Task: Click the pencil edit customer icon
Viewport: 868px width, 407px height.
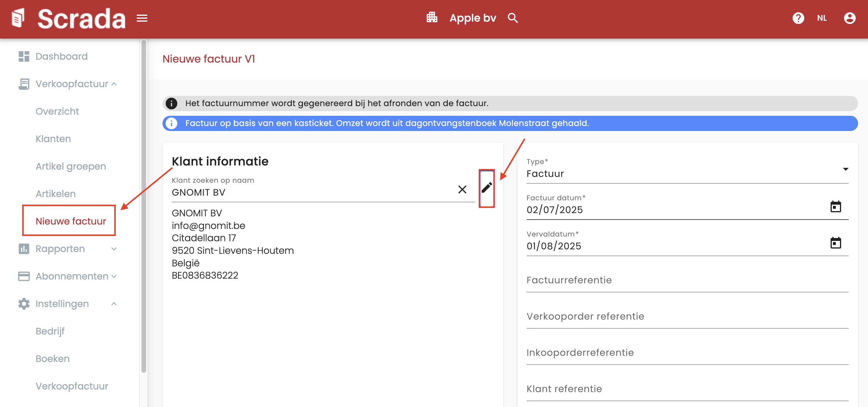Action: [487, 188]
